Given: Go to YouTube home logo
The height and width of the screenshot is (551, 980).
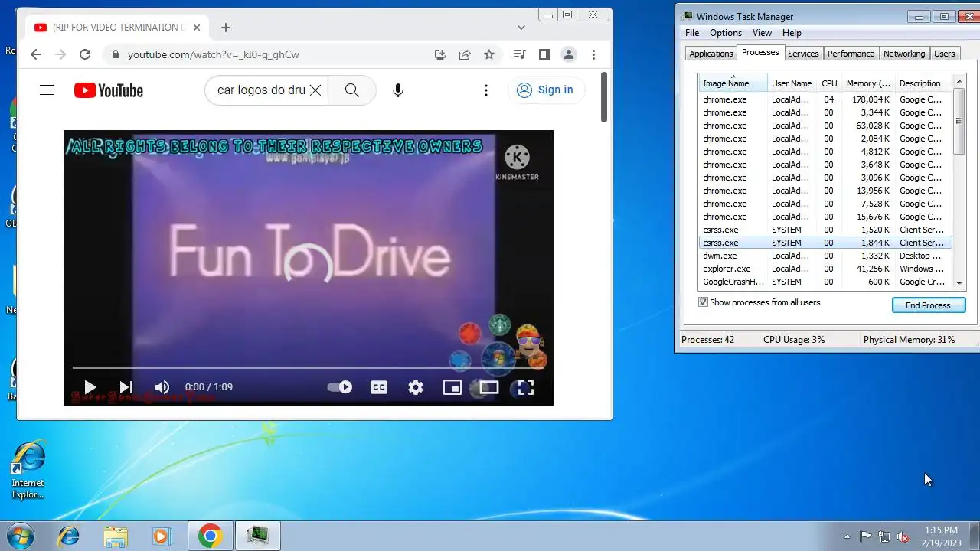Looking at the screenshot, I should pyautogui.click(x=109, y=90).
